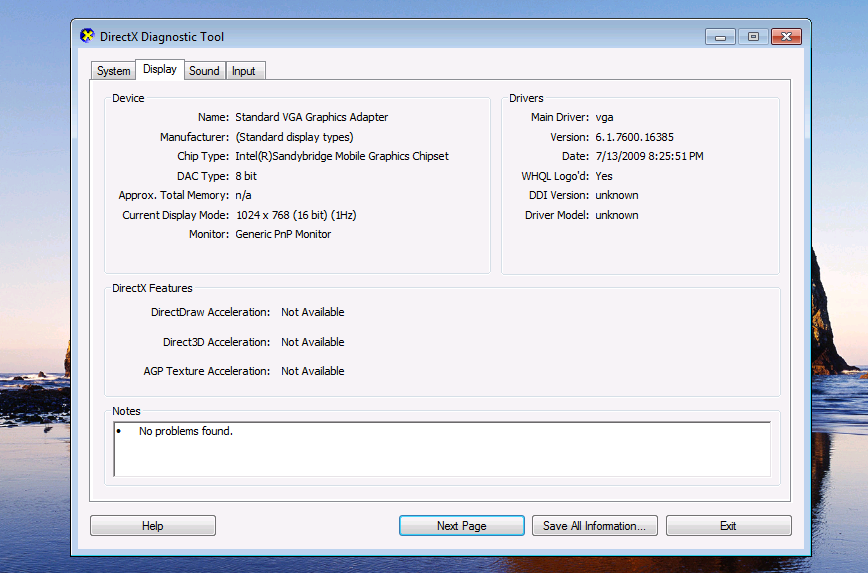Minimize the DirectX Diagnostic Tool window
868x573 pixels.
click(720, 37)
